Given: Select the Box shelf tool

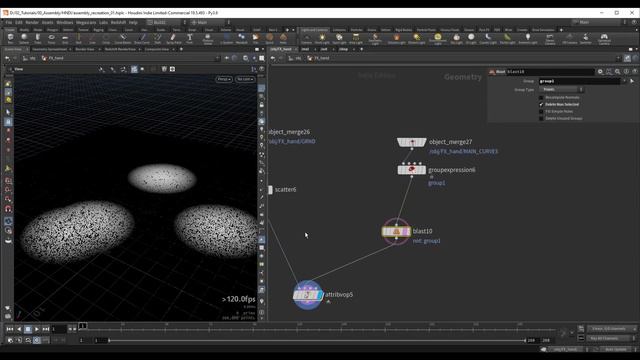Looking at the screenshot, I should [x=11, y=38].
